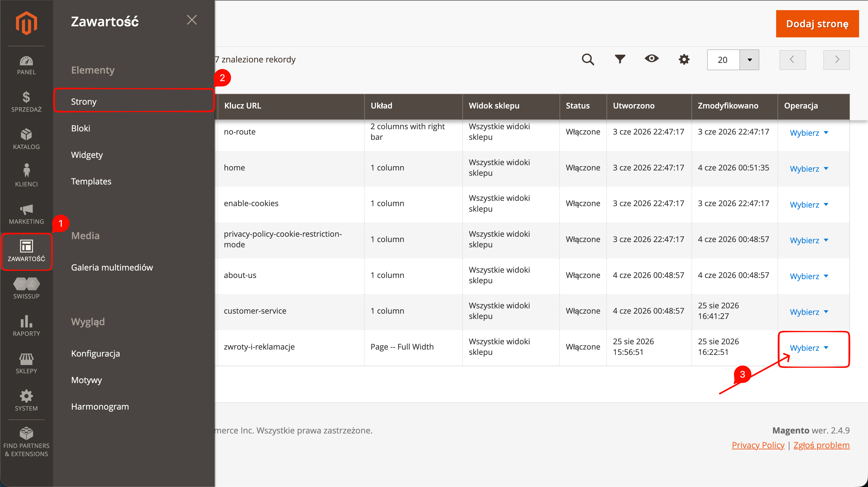The width and height of the screenshot is (868, 487).
Task: Open Wybierz dropdown for home row
Action: click(x=809, y=169)
